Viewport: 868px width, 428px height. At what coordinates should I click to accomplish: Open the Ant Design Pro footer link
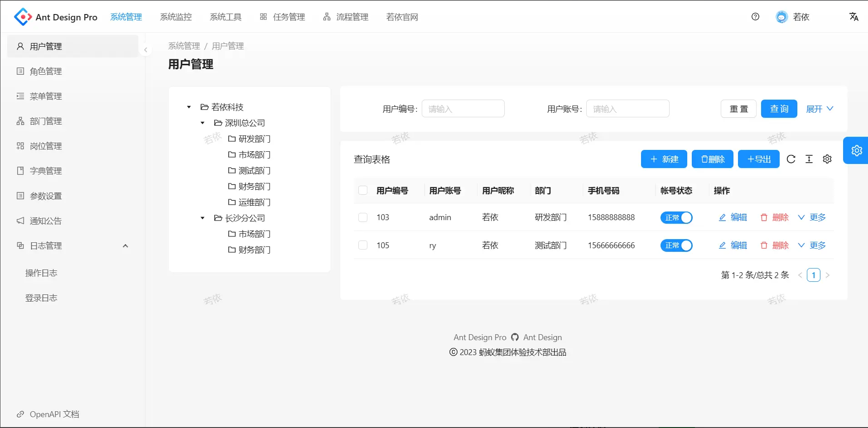pyautogui.click(x=480, y=337)
